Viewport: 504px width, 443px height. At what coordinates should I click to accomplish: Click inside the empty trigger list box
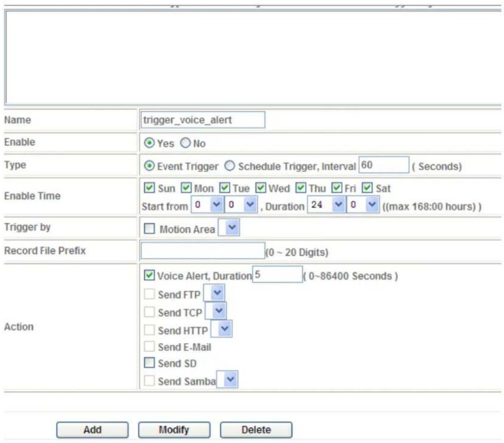click(x=253, y=57)
